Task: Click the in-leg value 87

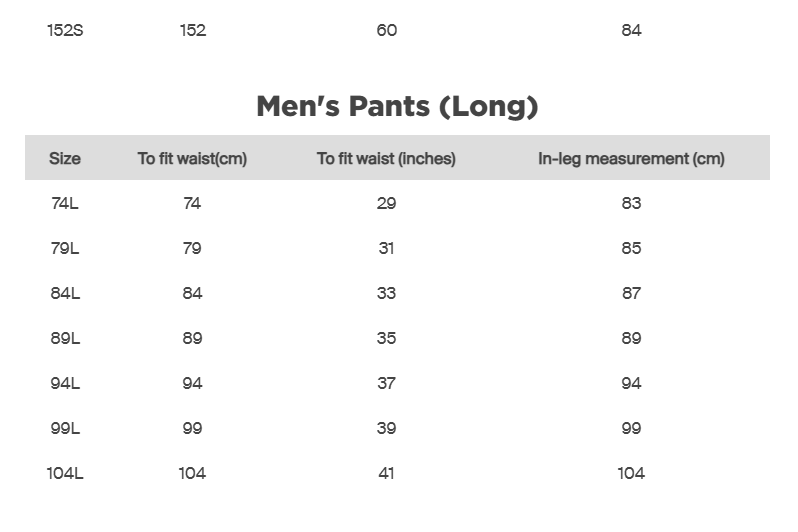Action: (631, 293)
